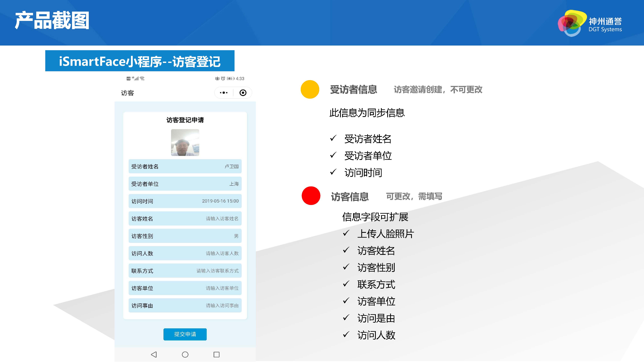Click the 访问时间 row with 2019-05-16 15:00
The image size is (644, 362).
pos(185,201)
